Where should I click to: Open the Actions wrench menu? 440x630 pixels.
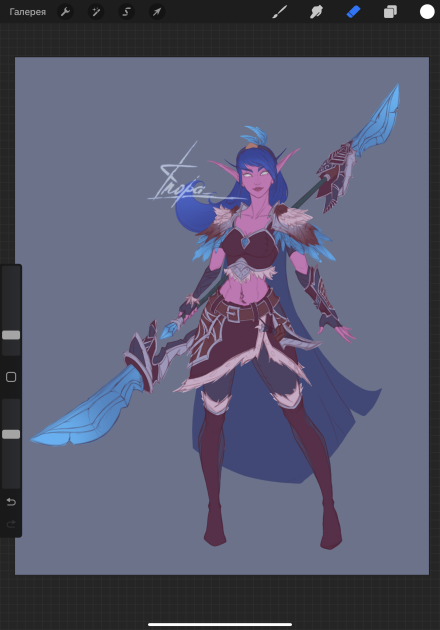pos(65,12)
